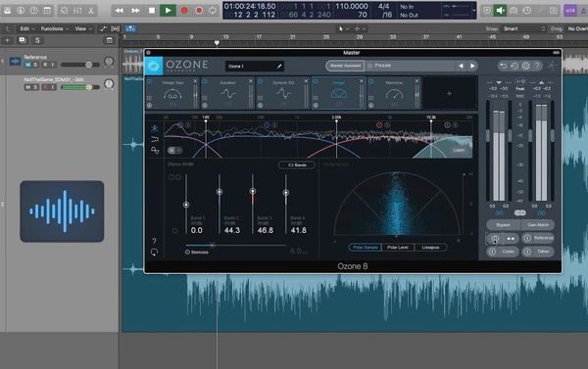Expand the LCD display options arrow

coord(473,11)
